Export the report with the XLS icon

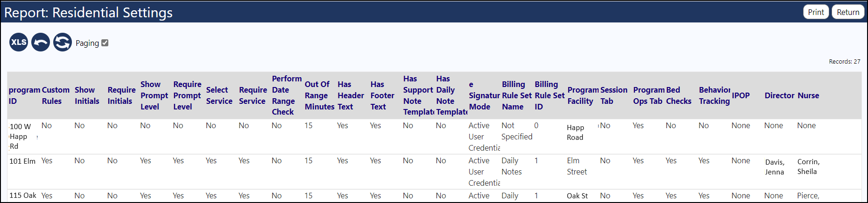coord(19,42)
